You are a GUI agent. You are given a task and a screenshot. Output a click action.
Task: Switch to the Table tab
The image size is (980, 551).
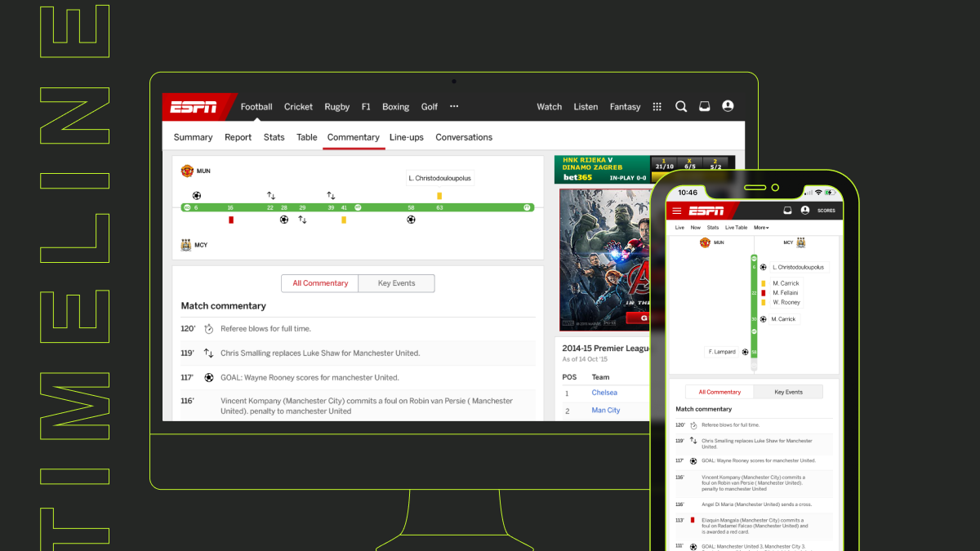(x=307, y=137)
